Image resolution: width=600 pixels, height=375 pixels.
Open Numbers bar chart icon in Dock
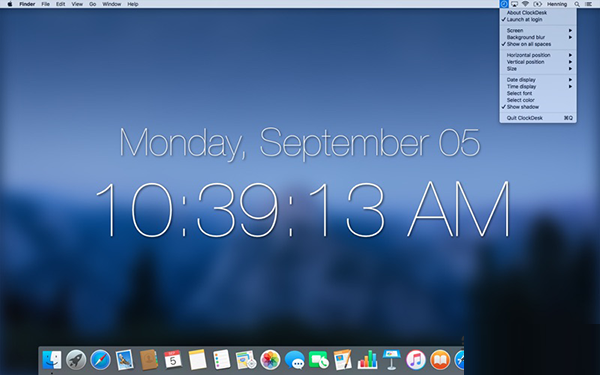[x=367, y=360]
